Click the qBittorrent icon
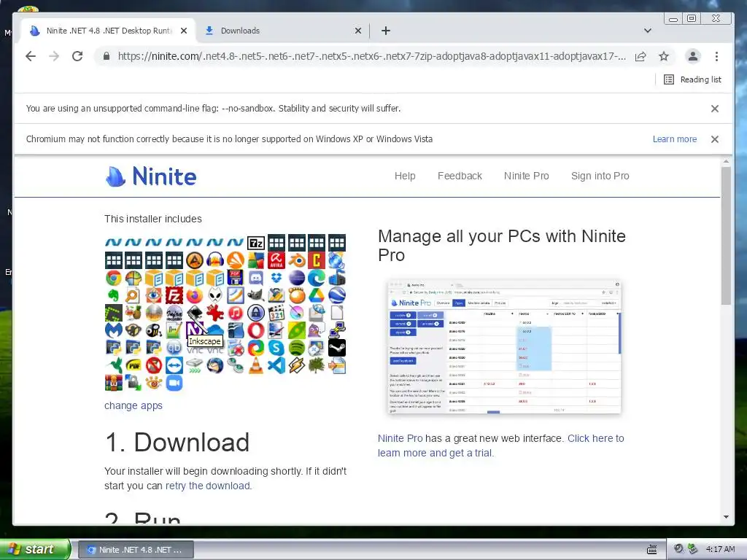 pyautogui.click(x=174, y=348)
